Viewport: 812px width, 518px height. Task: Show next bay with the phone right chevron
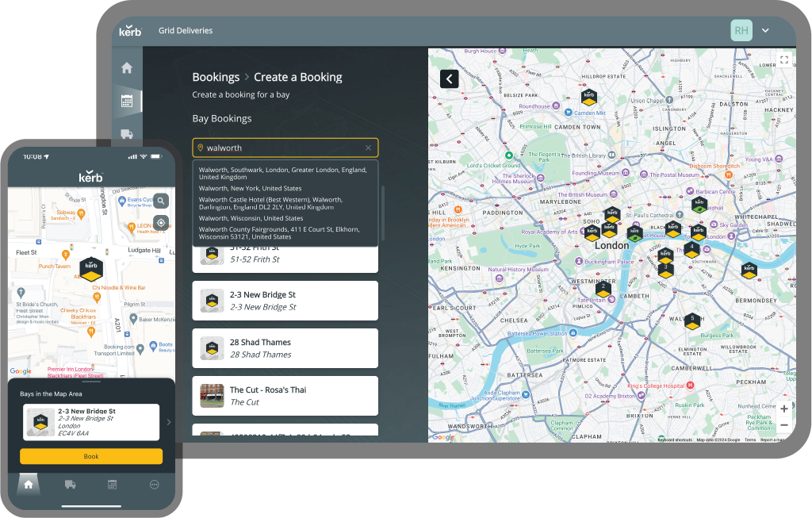pos(168,422)
